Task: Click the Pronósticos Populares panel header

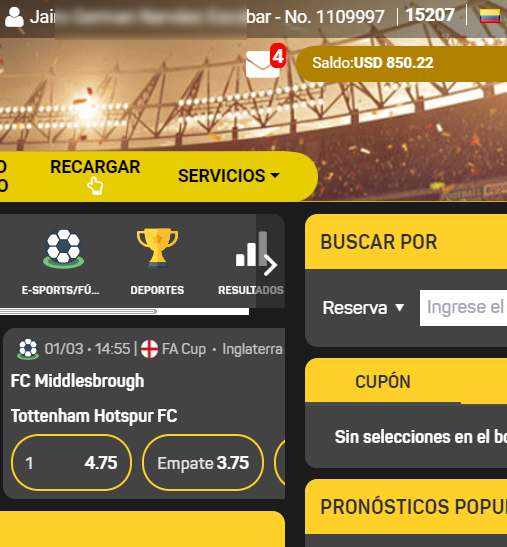Action: click(406, 507)
